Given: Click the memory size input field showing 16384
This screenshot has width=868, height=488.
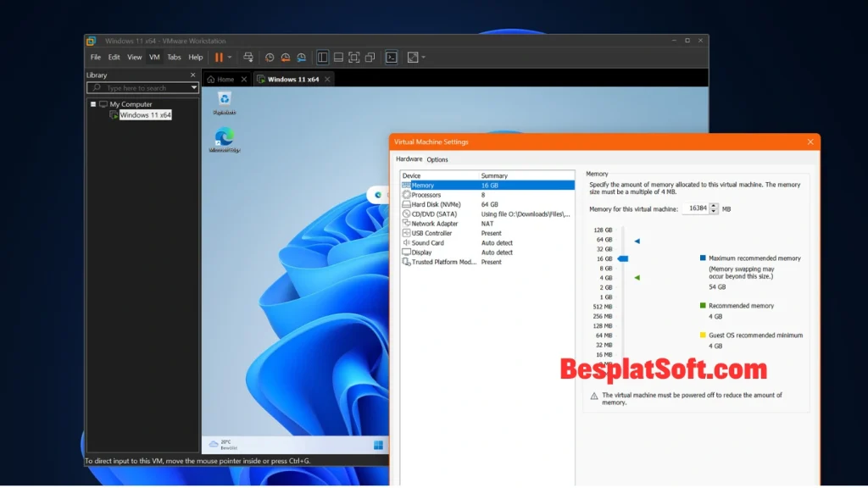Looking at the screenshot, I should [698, 208].
